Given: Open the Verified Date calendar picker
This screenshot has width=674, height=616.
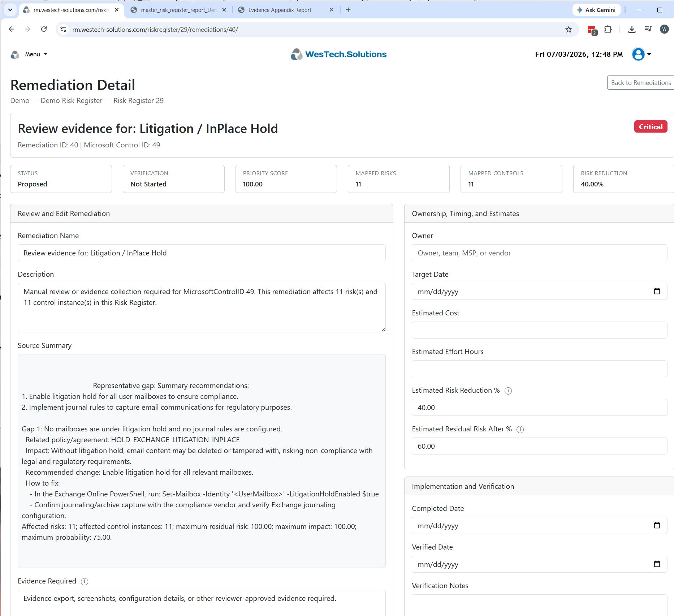Looking at the screenshot, I should tap(657, 564).
